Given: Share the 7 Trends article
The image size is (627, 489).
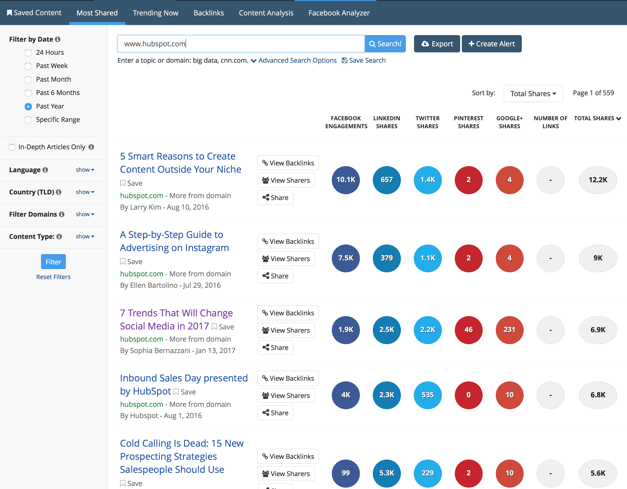Looking at the screenshot, I should [275, 347].
